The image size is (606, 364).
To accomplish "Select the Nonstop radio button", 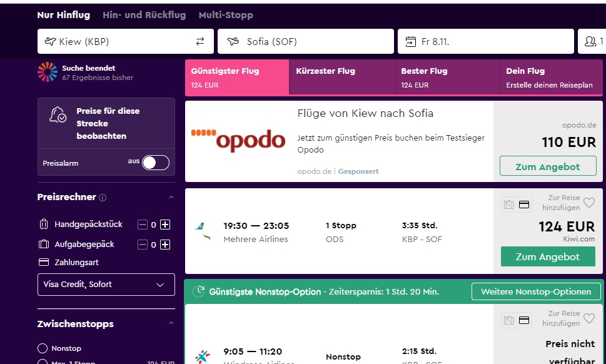I will coord(43,348).
